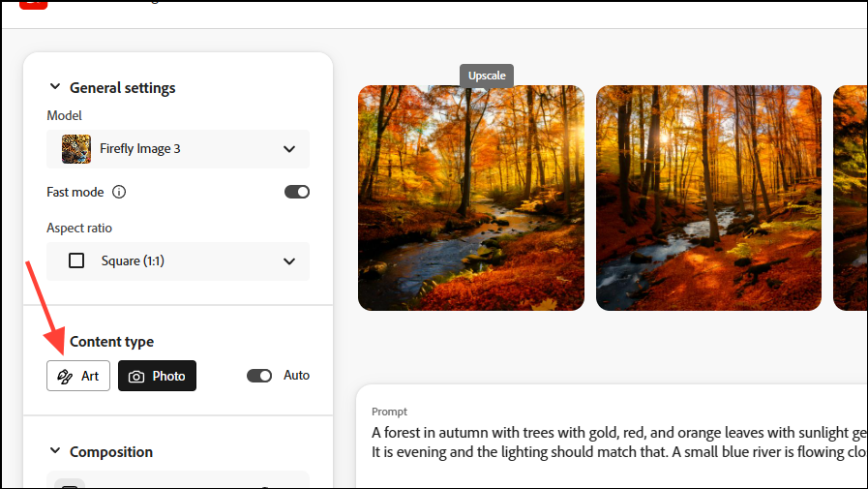Click the Aspect ratio label text
868x489 pixels.
[x=79, y=229]
